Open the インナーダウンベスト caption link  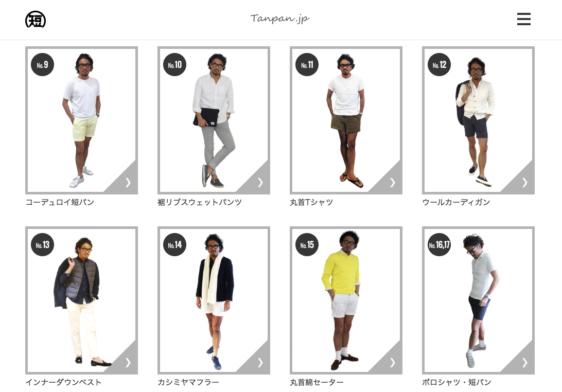point(63,382)
